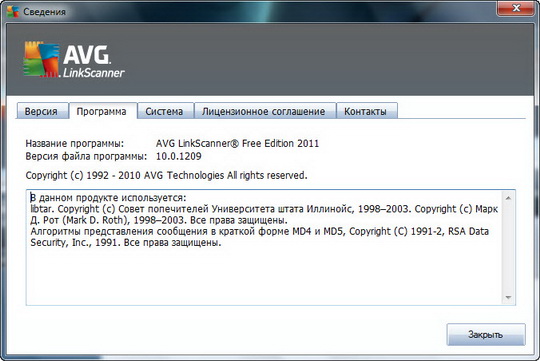The image size is (540, 361).
Task: Switch to the Версия tab
Action: (x=42, y=111)
